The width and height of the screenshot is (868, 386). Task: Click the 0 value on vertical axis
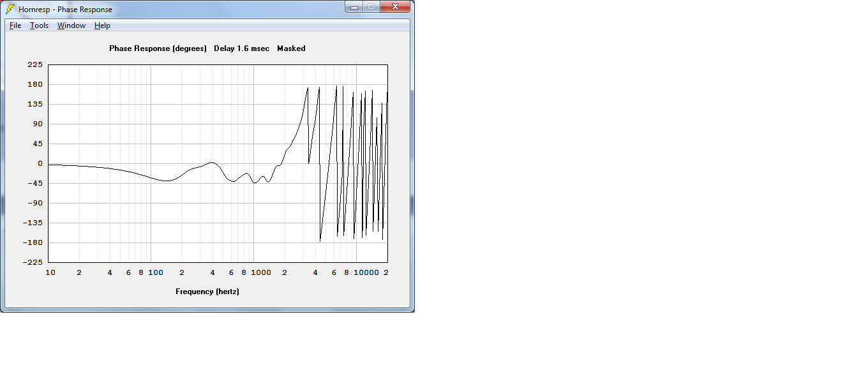point(40,163)
